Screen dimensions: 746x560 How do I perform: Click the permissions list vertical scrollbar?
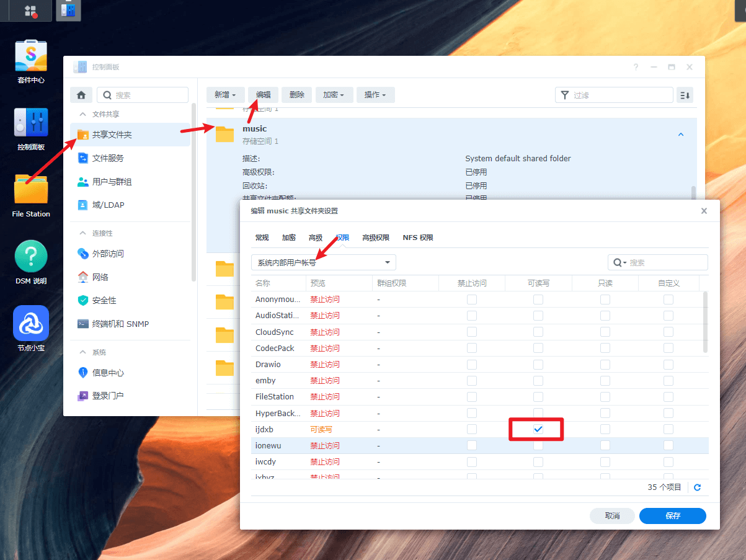coord(705,322)
